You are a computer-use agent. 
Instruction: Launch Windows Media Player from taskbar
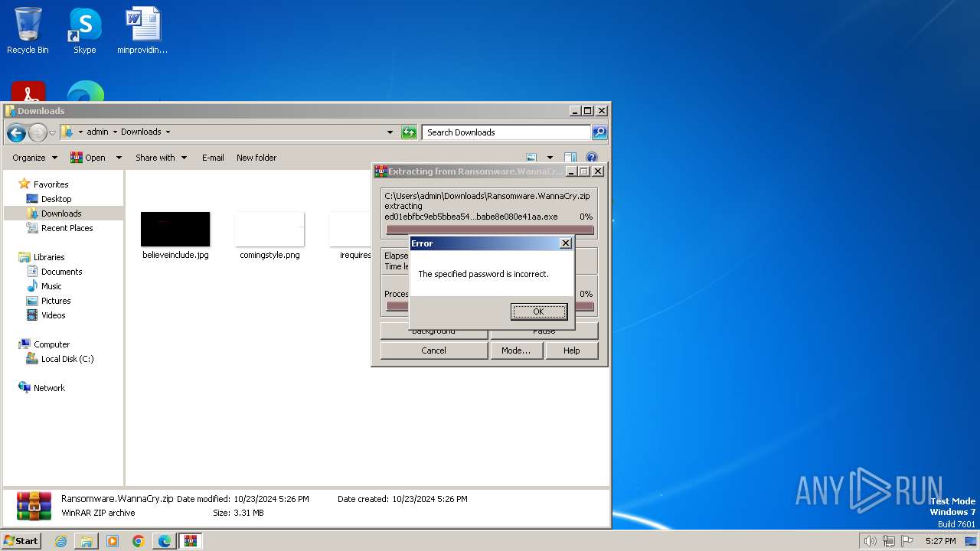pos(113,541)
